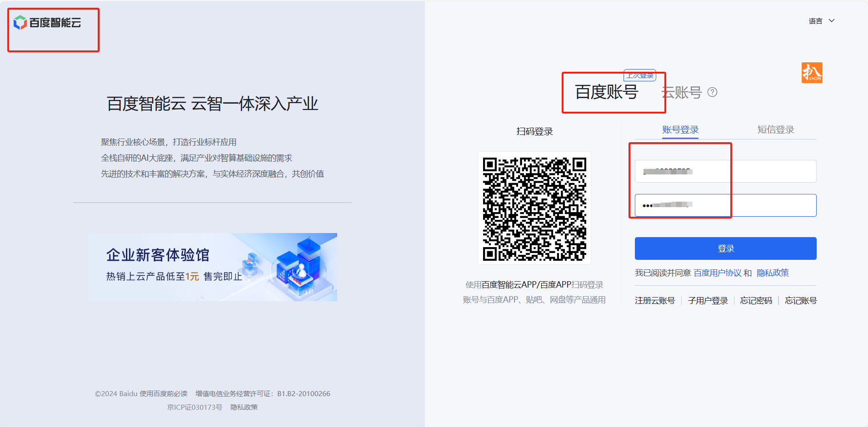Click the password input field
Image resolution: width=868 pixels, height=427 pixels.
click(725, 205)
